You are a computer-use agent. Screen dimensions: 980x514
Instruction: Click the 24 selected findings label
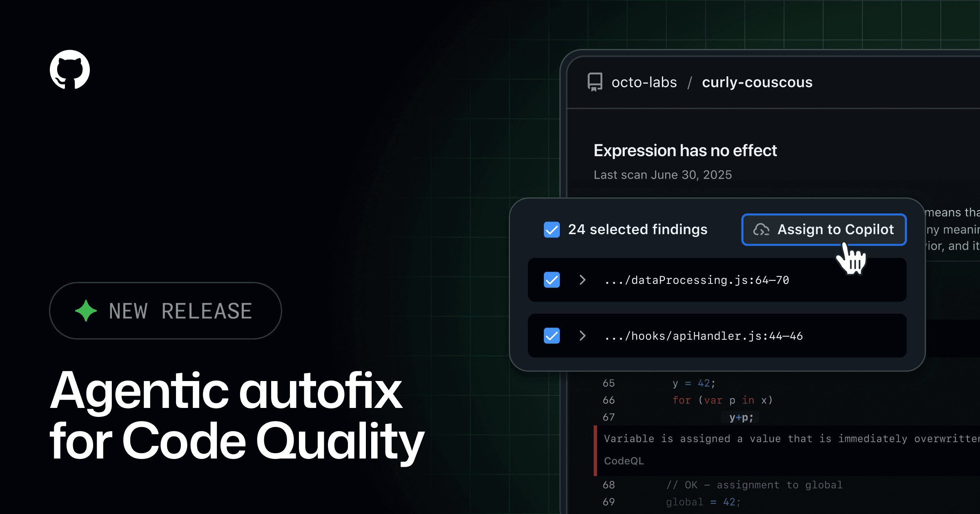[638, 230]
